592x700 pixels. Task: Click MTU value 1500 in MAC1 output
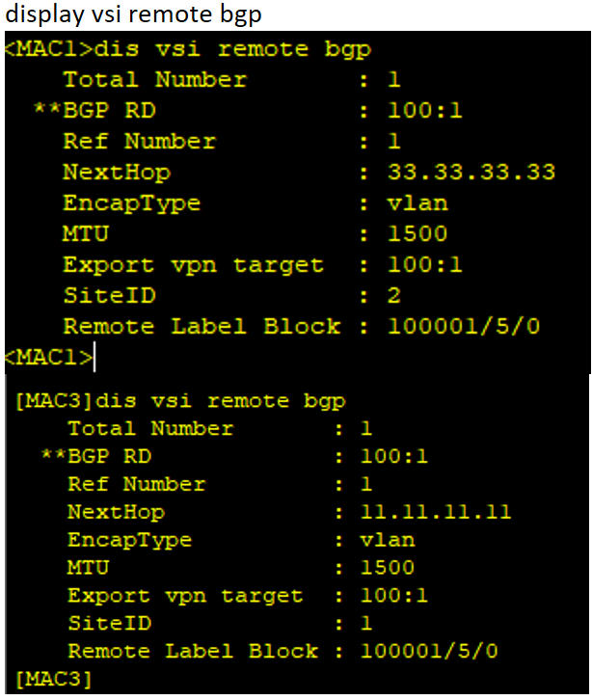[417, 233]
